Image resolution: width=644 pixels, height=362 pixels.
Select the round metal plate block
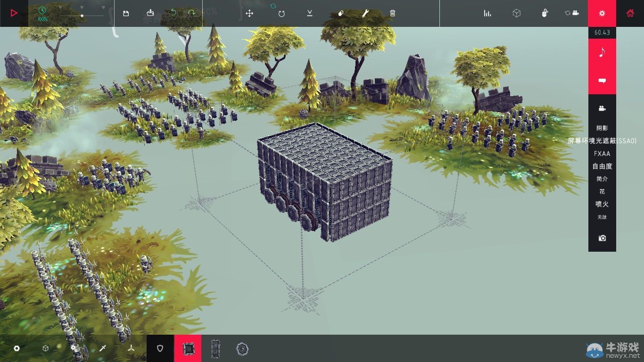[242, 349]
